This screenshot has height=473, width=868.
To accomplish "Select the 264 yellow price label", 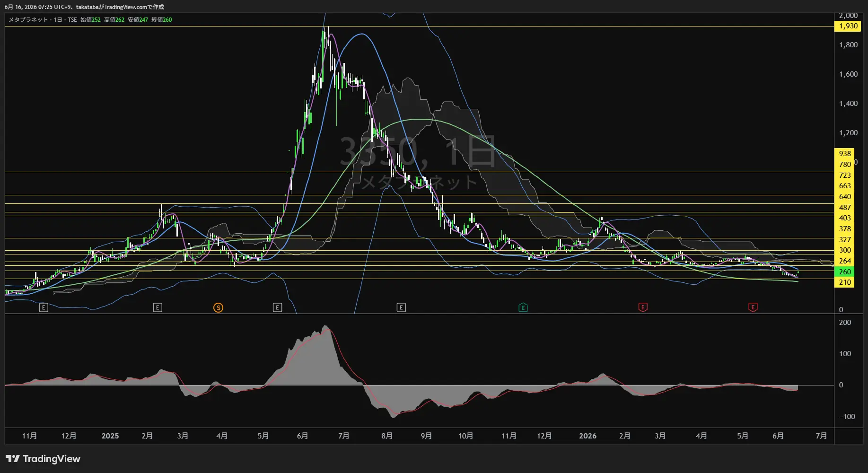I will click(x=845, y=261).
